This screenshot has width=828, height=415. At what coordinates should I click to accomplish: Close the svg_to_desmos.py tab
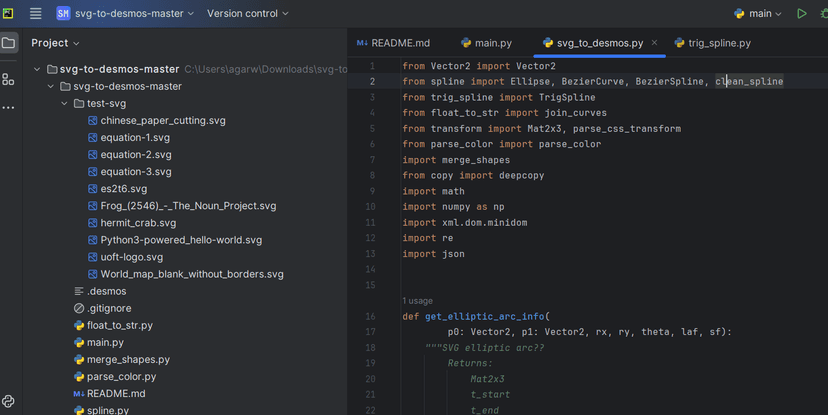655,43
